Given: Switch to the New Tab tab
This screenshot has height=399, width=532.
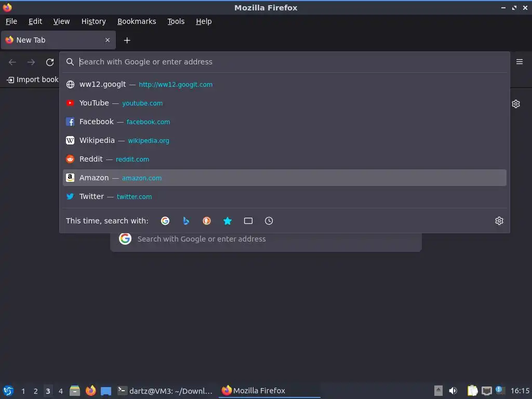Looking at the screenshot, I should [58, 40].
